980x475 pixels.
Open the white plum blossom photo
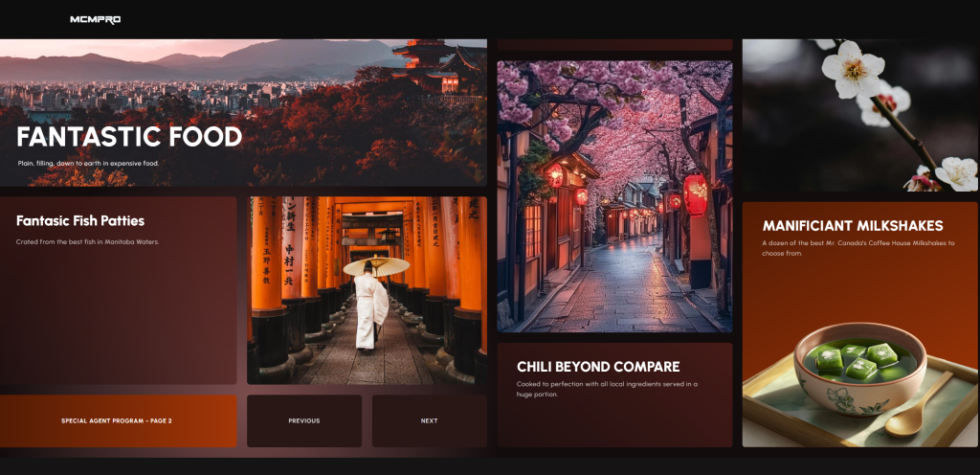click(859, 115)
